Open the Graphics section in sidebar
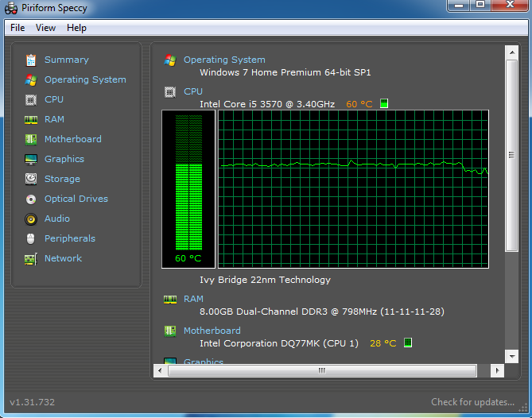 tap(64, 160)
